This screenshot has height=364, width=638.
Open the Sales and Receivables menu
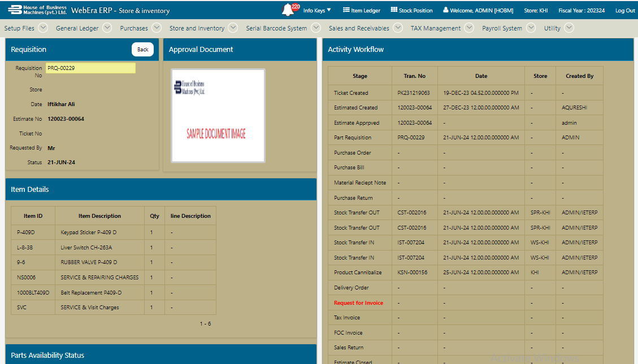[359, 28]
